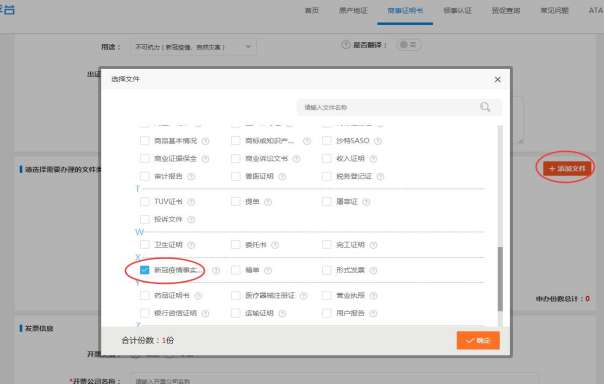
Task: Expand the 用途 dropdown
Action: click(194, 47)
